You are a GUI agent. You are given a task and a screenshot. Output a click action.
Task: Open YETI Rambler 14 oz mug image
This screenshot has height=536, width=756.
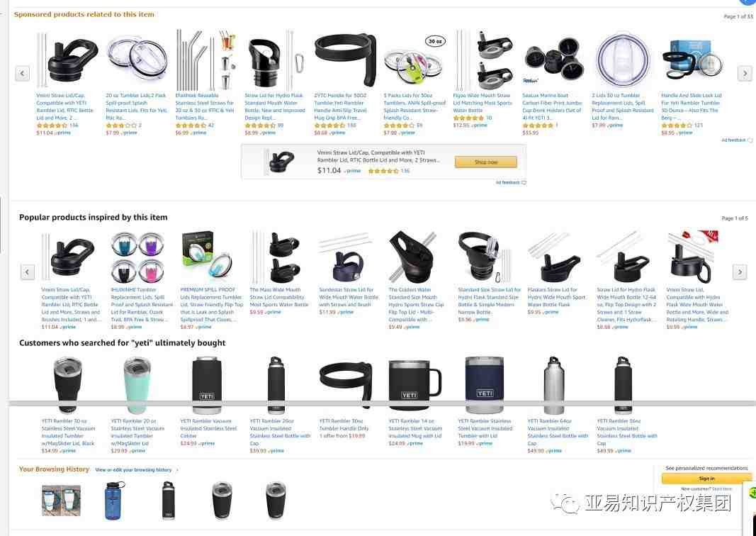click(x=414, y=386)
